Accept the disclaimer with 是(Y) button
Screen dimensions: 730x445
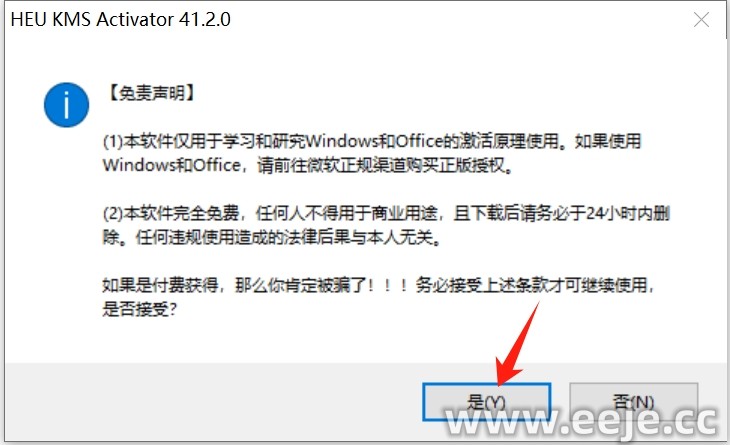[487, 402]
